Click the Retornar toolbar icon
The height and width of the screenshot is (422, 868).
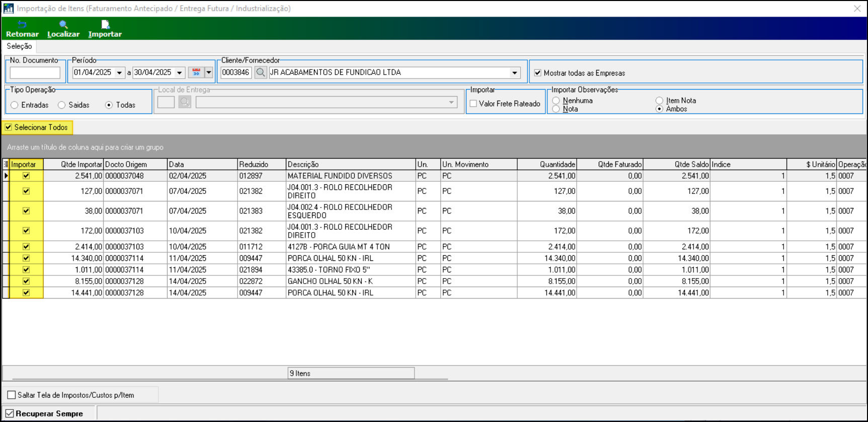coord(22,24)
